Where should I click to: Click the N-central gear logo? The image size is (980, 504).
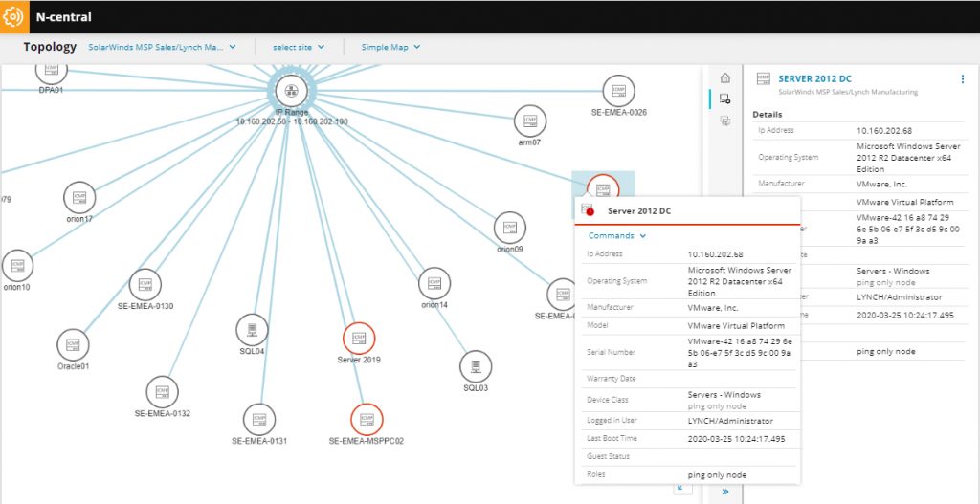pos(14,17)
